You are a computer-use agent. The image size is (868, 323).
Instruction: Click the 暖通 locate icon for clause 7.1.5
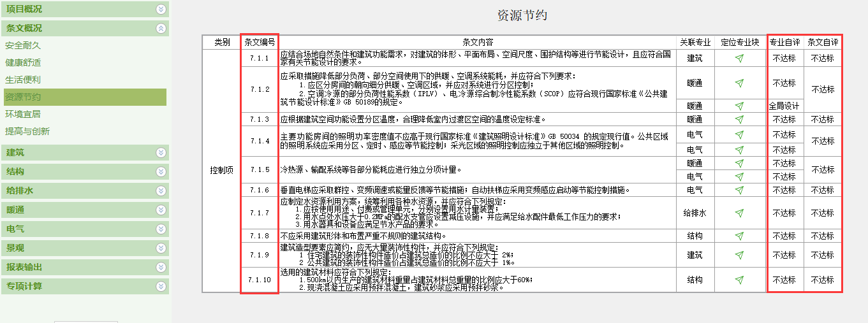point(739,164)
